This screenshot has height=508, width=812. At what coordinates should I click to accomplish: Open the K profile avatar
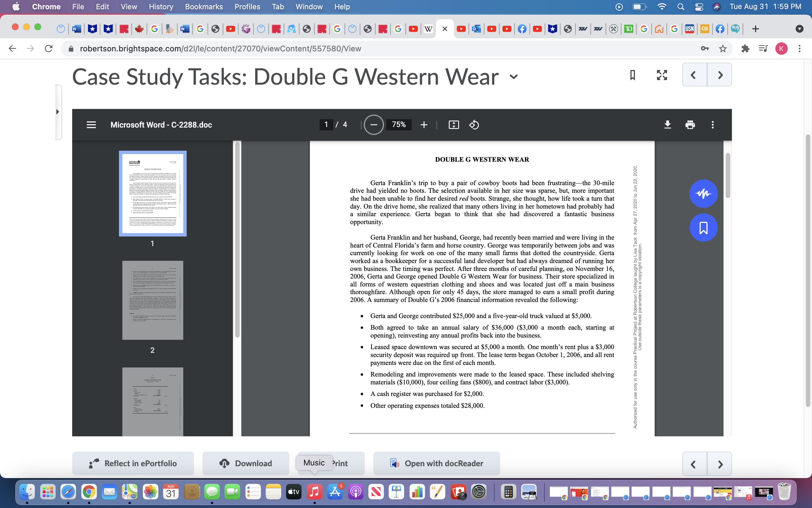click(x=781, y=49)
